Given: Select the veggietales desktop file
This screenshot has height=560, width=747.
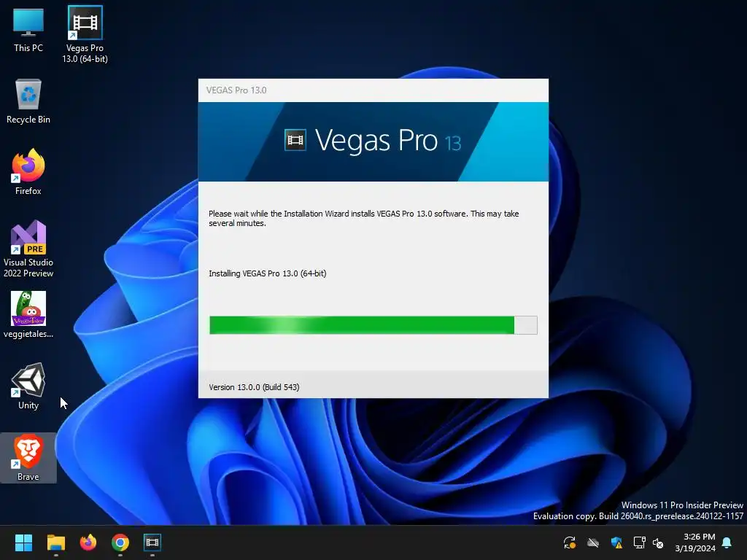Looking at the screenshot, I should pyautogui.click(x=28, y=315).
